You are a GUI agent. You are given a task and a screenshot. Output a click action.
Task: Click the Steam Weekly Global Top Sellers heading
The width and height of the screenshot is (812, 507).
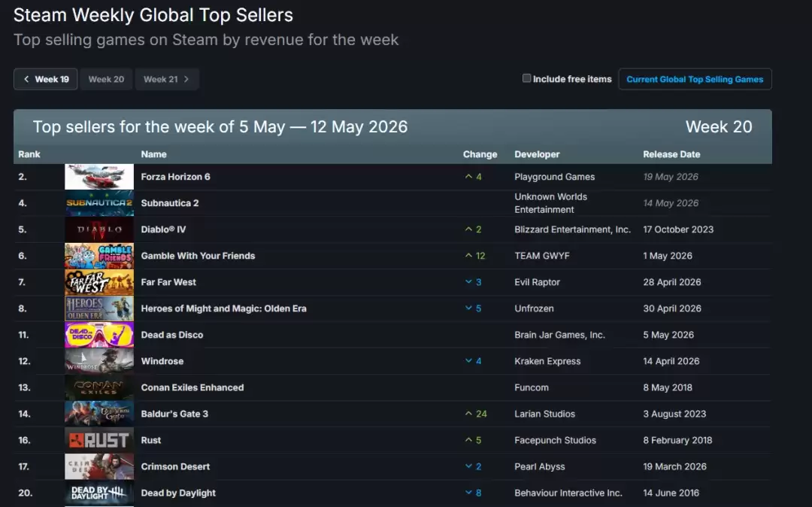[153, 15]
